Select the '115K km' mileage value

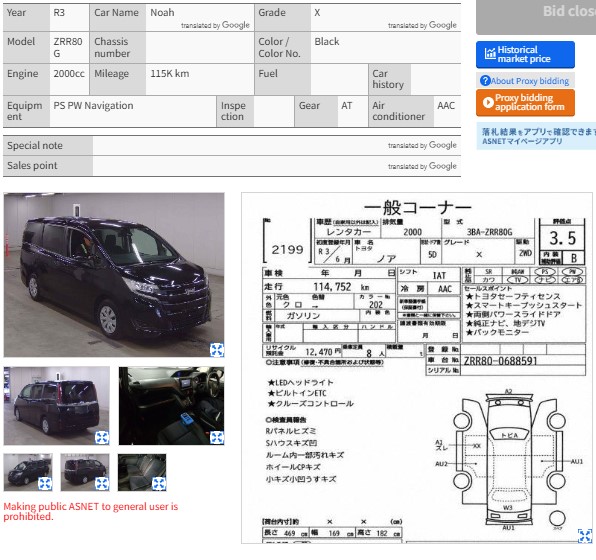[x=170, y=73]
